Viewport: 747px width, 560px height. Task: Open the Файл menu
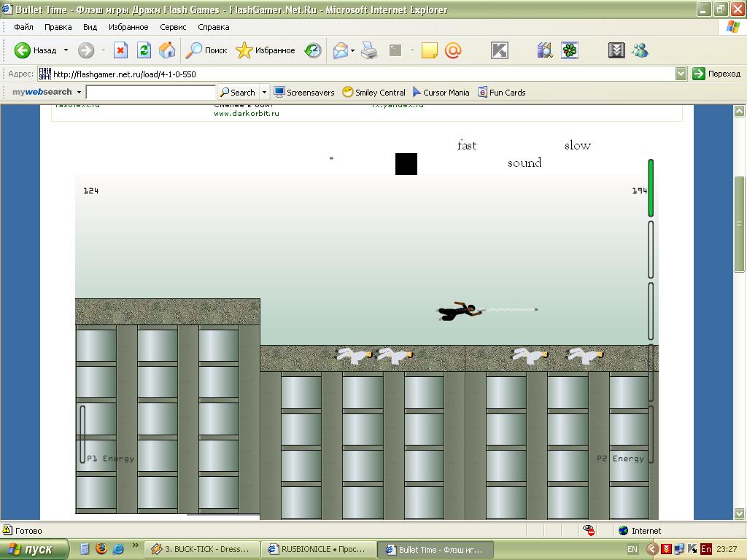click(23, 27)
